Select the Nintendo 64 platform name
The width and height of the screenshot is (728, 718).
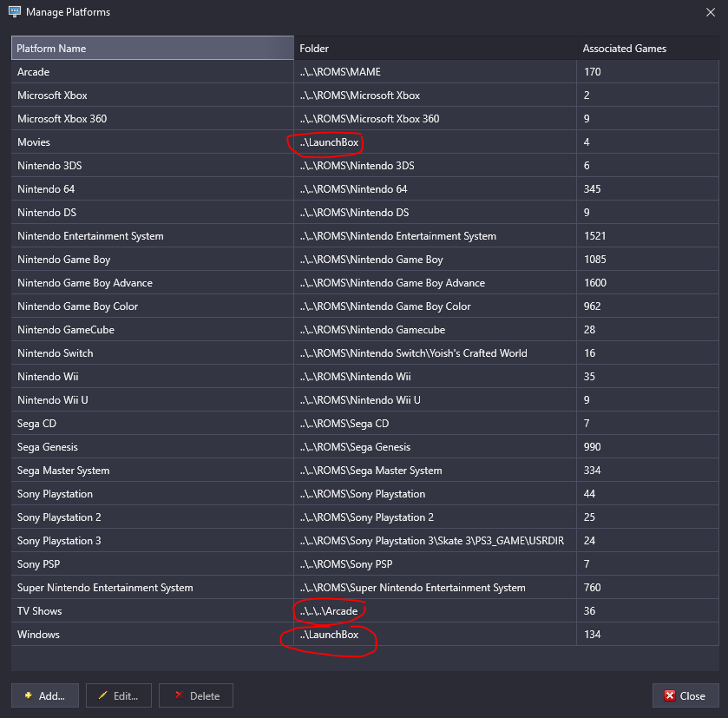click(x=45, y=189)
